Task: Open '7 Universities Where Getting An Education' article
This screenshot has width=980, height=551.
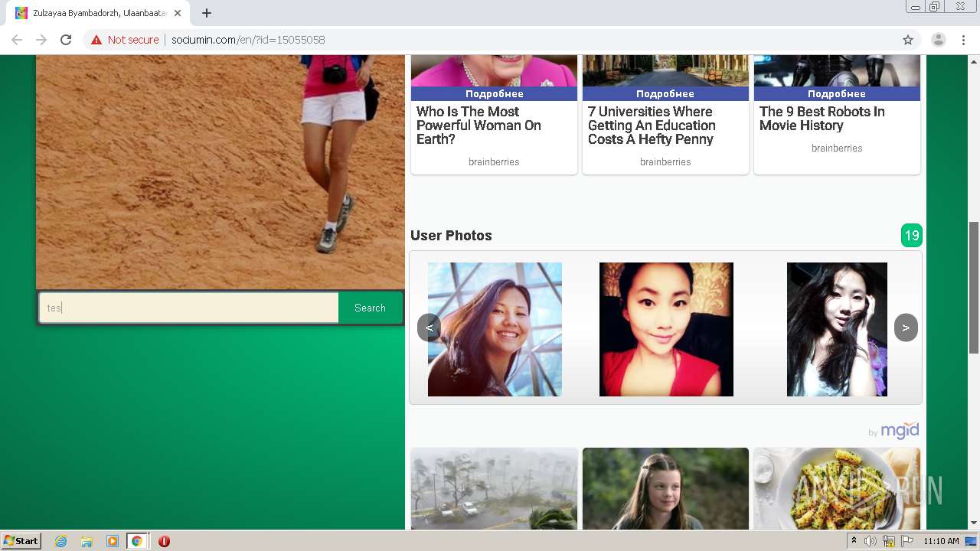Action: [652, 126]
